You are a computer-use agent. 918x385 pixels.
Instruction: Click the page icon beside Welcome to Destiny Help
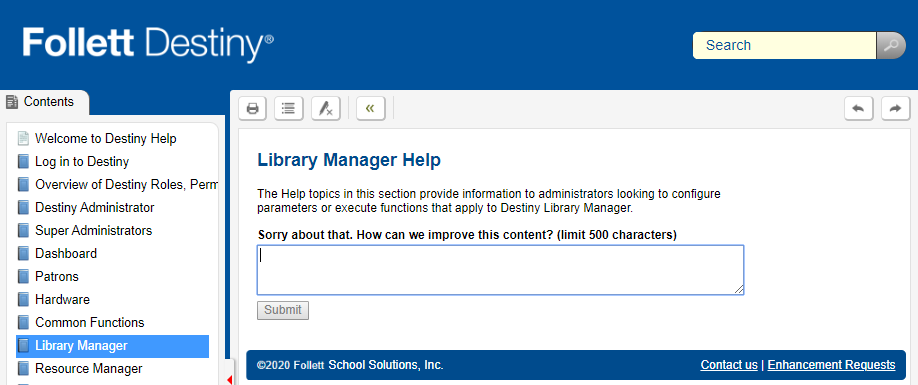pos(23,139)
